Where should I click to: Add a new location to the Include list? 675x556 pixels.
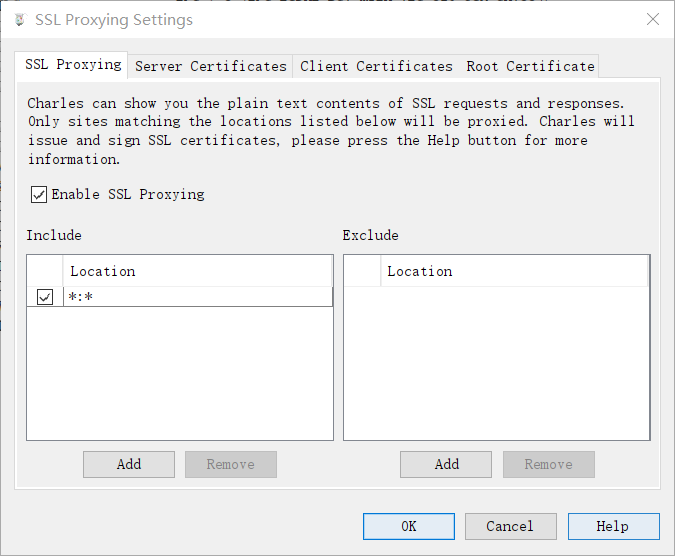pos(129,464)
